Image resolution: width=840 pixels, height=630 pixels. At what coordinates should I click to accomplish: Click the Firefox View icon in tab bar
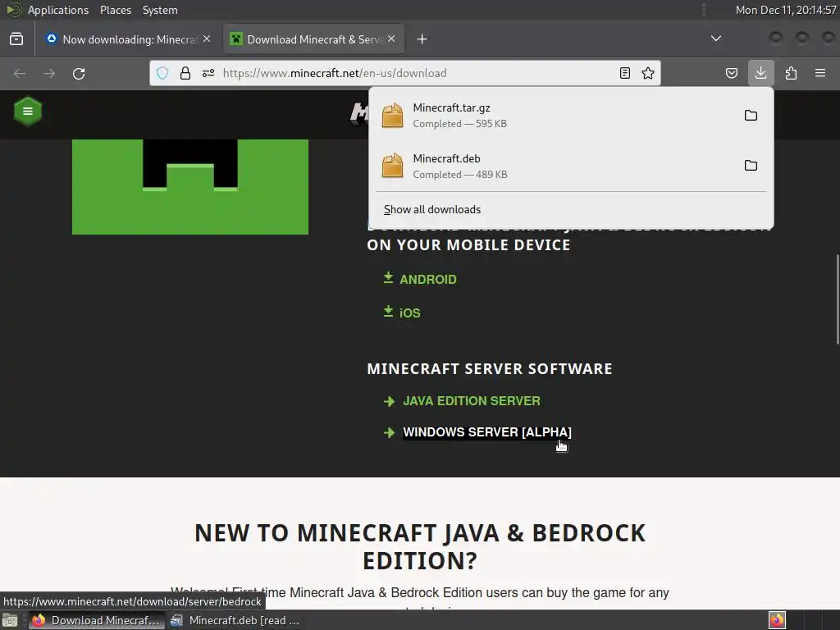(16, 39)
